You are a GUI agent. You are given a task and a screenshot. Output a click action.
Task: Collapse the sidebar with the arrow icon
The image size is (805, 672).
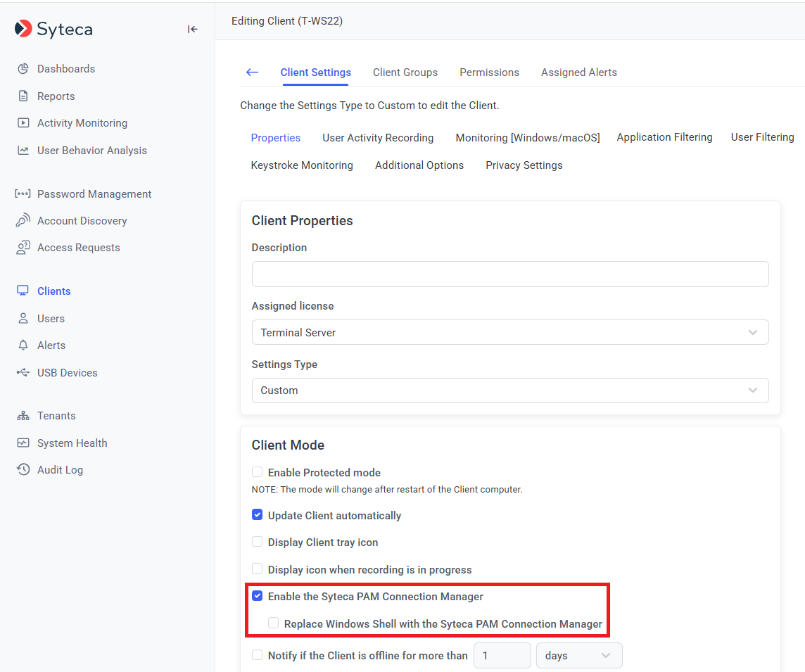coord(192,30)
